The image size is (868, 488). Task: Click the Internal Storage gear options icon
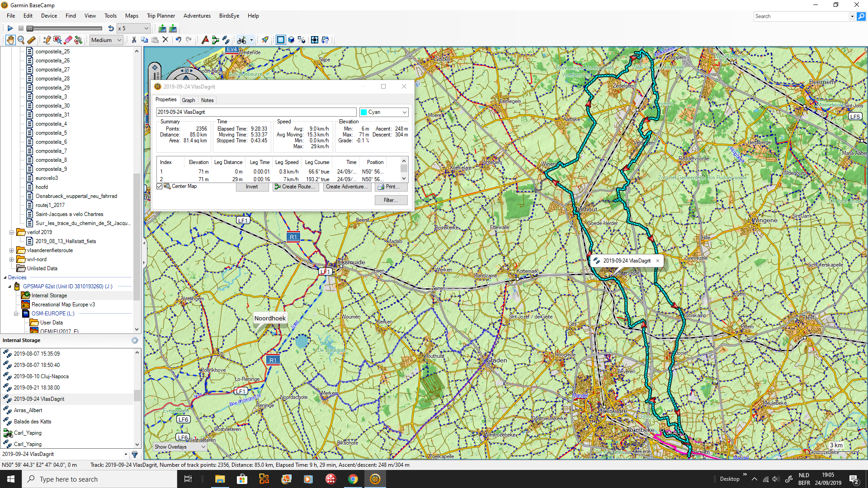(x=135, y=340)
